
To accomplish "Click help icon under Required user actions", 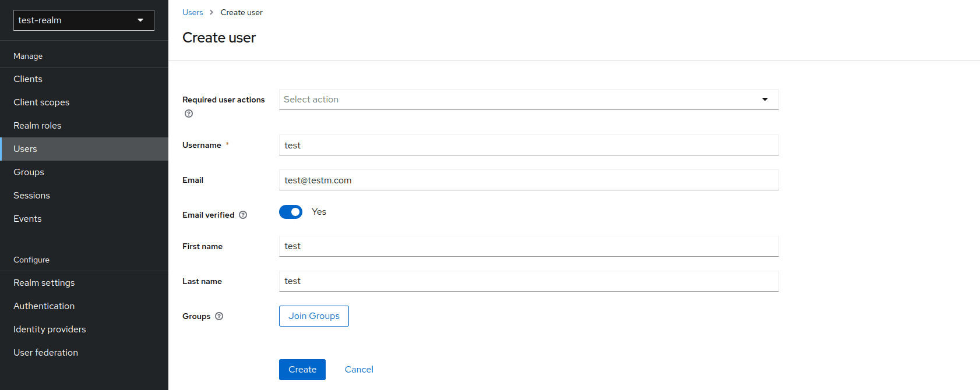I will pos(189,114).
